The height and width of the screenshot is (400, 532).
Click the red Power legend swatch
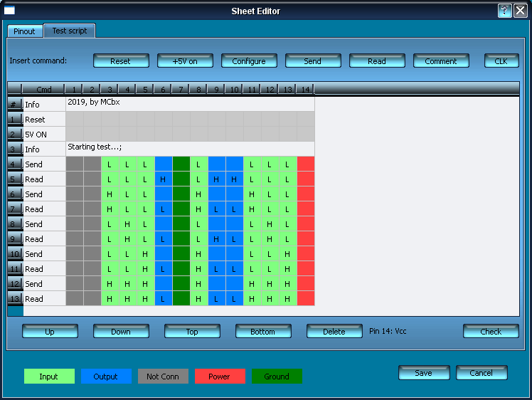point(220,377)
